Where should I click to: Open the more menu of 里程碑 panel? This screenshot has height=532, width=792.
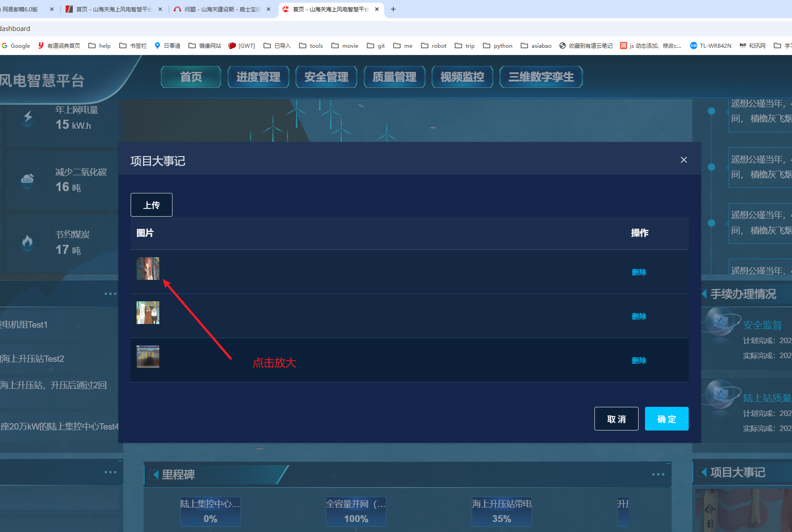tap(658, 474)
